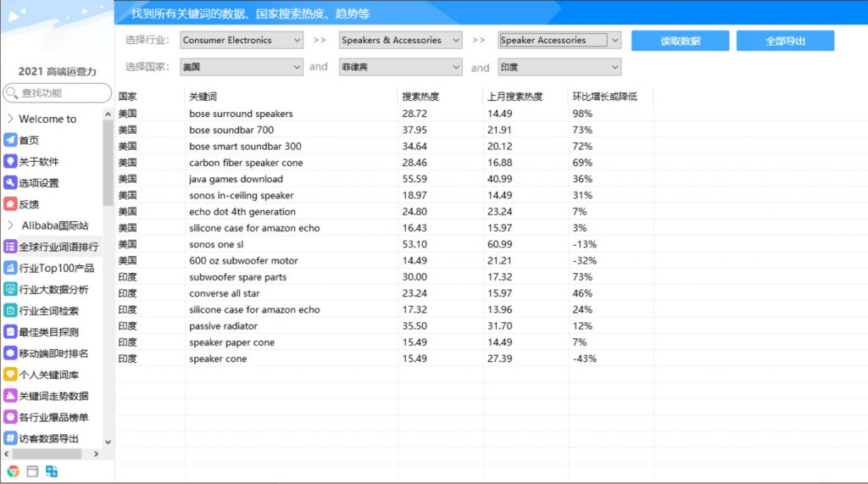Click the search magnifier icon

pos(12,92)
